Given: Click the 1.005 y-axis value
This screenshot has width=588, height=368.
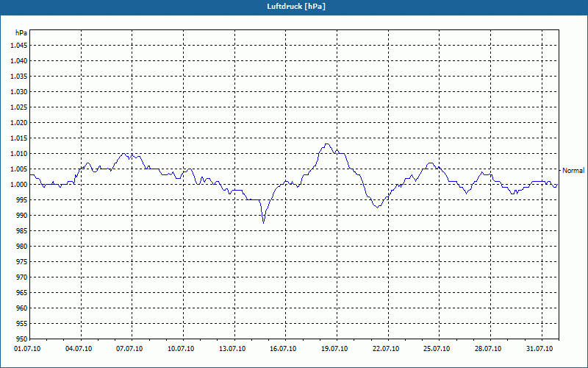Looking at the screenshot, I should (19, 169).
